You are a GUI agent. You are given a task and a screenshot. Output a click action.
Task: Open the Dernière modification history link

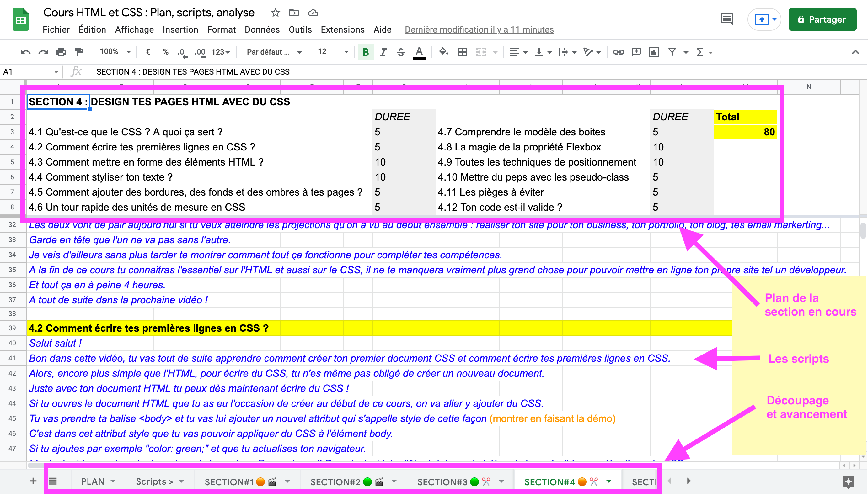coord(479,29)
